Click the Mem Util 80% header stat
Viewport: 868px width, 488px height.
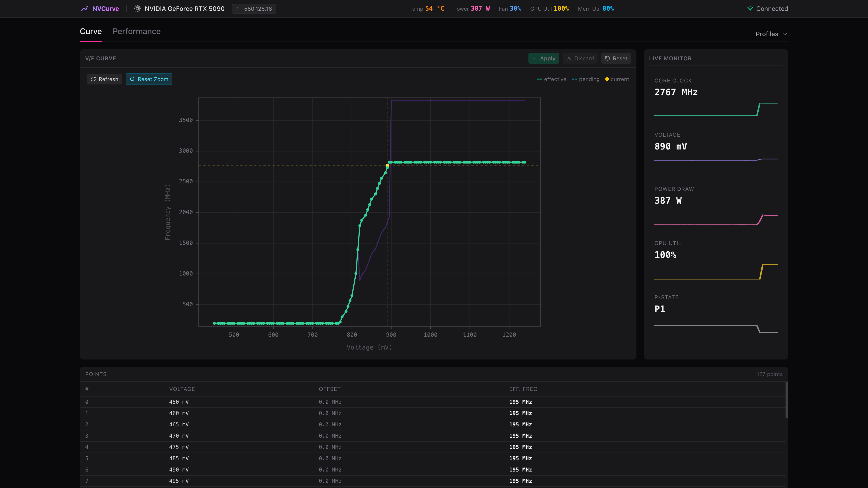point(596,9)
